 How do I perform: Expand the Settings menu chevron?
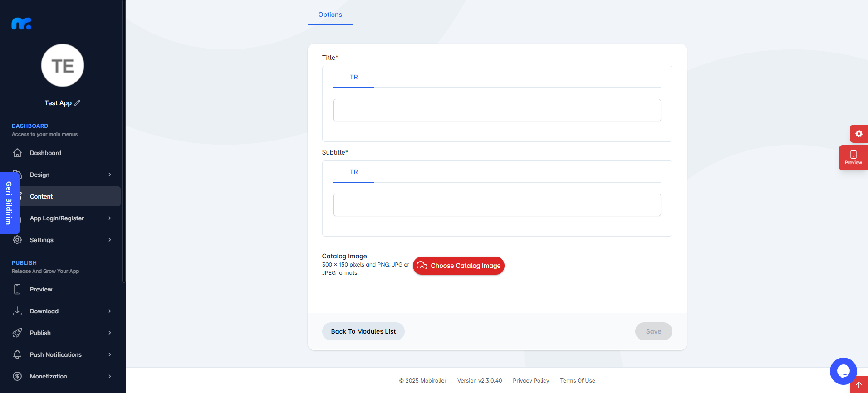click(110, 240)
